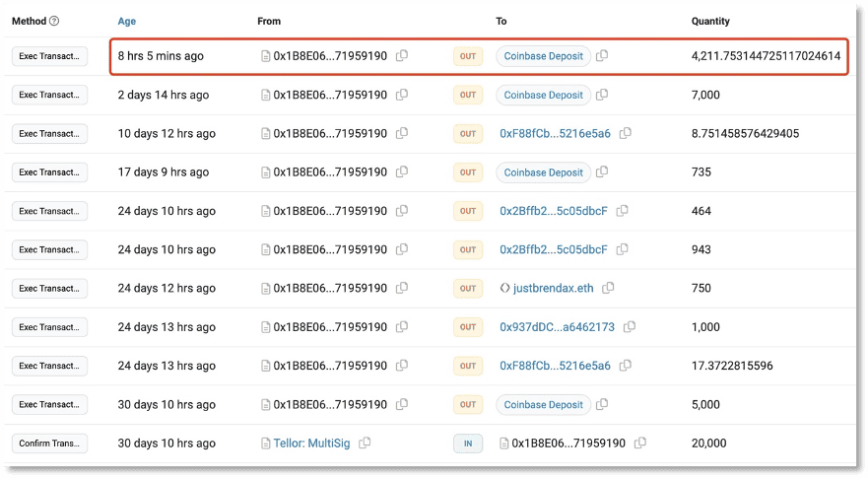The image size is (868, 478).
Task: Copy To address in the 20,000 quantity row
Action: pyautogui.click(x=640, y=444)
